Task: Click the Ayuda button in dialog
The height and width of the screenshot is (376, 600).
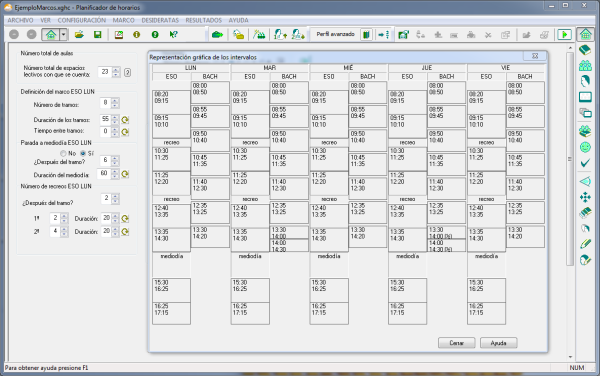Action: point(498,343)
